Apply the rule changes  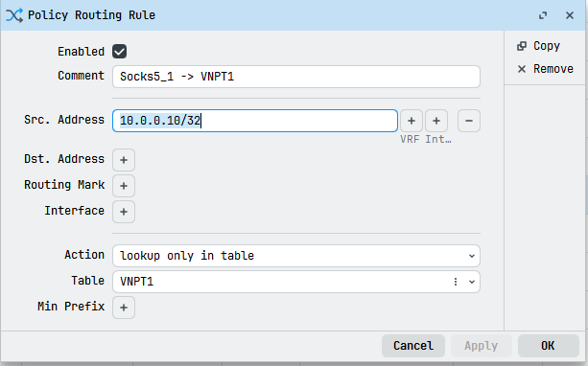tap(482, 345)
